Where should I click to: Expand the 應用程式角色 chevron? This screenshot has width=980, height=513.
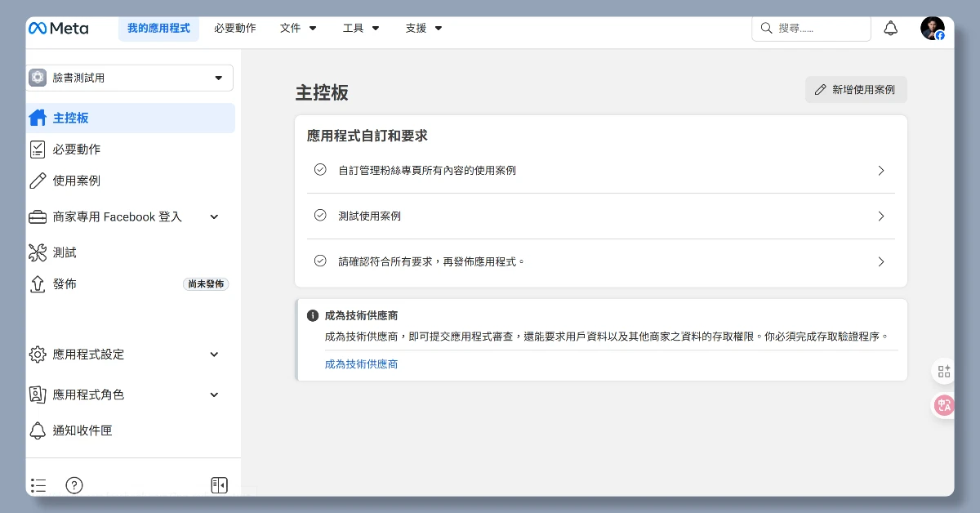tap(214, 395)
